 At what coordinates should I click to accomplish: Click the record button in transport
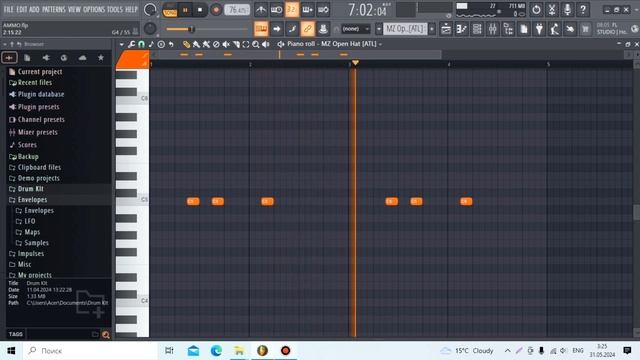(x=216, y=10)
